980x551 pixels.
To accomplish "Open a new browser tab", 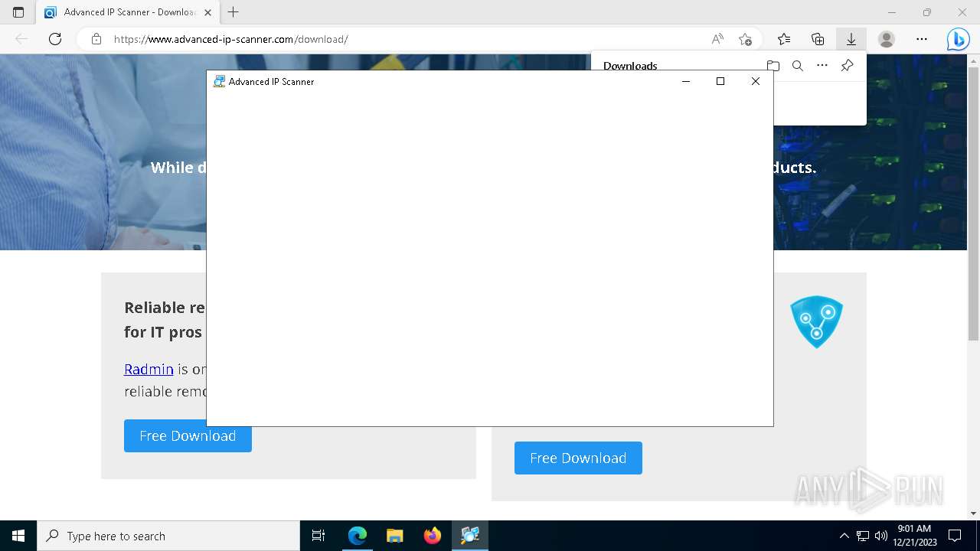I will (x=234, y=12).
